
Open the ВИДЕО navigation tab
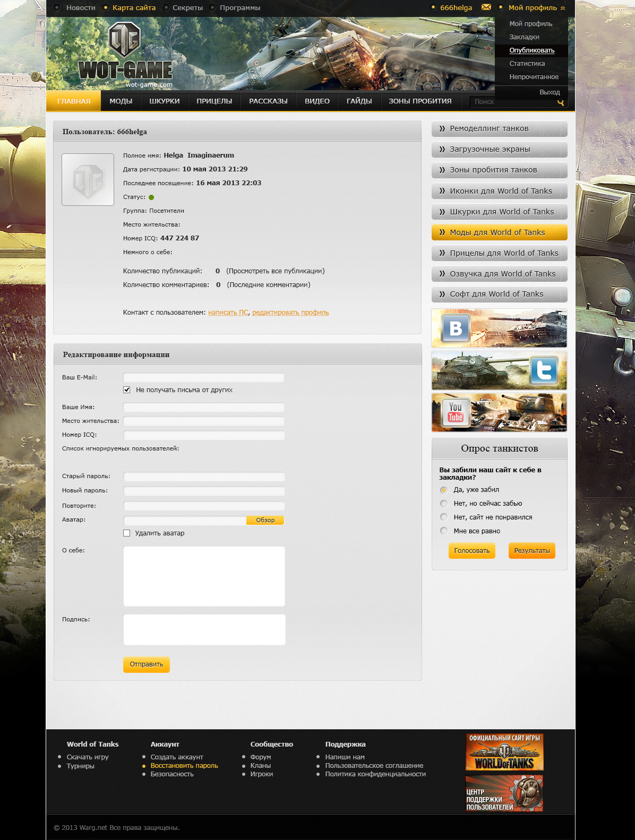(x=317, y=101)
